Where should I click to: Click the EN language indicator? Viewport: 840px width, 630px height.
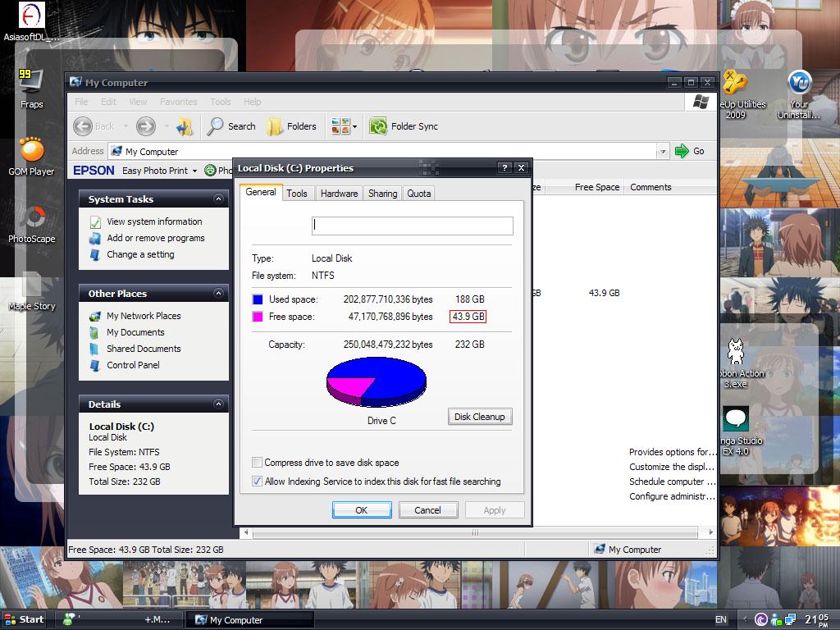(x=721, y=619)
